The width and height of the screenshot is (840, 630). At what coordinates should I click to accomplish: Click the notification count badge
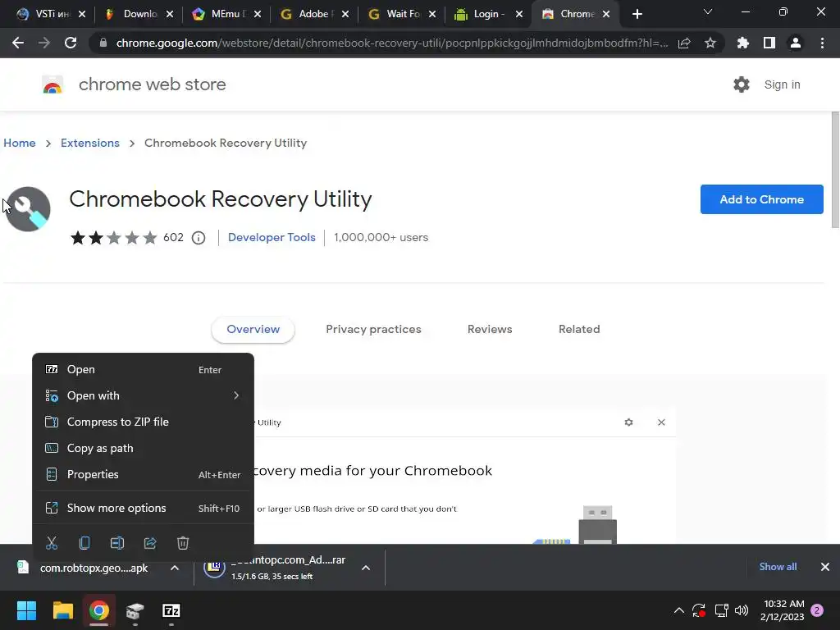coord(817,610)
